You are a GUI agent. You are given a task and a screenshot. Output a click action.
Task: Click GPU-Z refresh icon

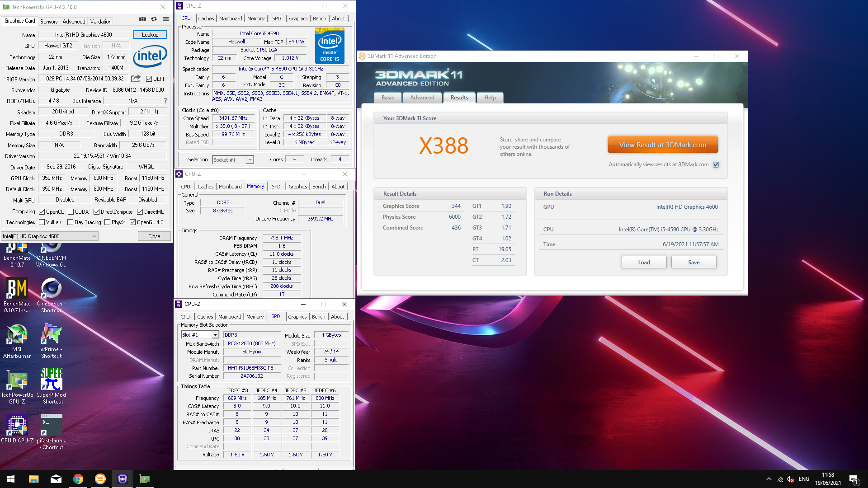point(154,19)
